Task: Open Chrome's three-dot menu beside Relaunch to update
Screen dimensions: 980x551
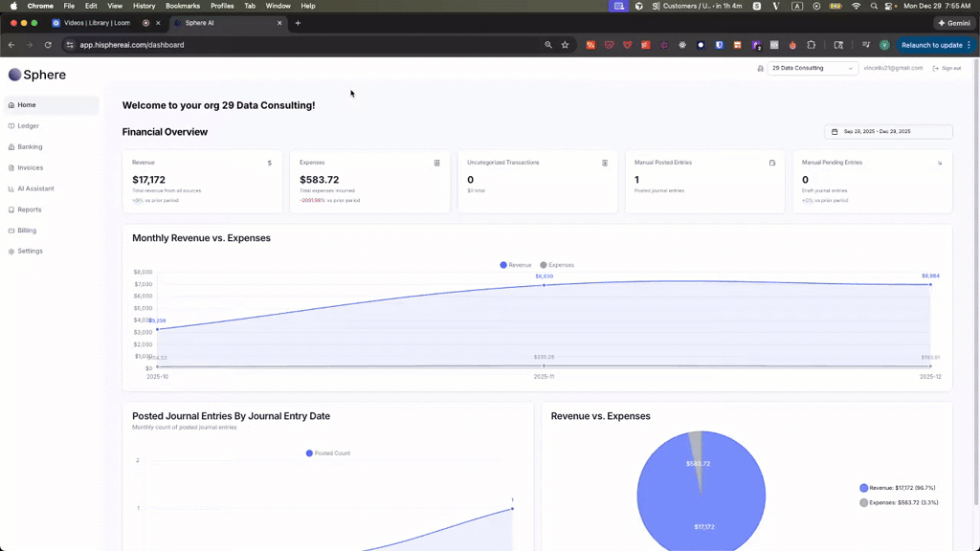Action: (x=969, y=45)
